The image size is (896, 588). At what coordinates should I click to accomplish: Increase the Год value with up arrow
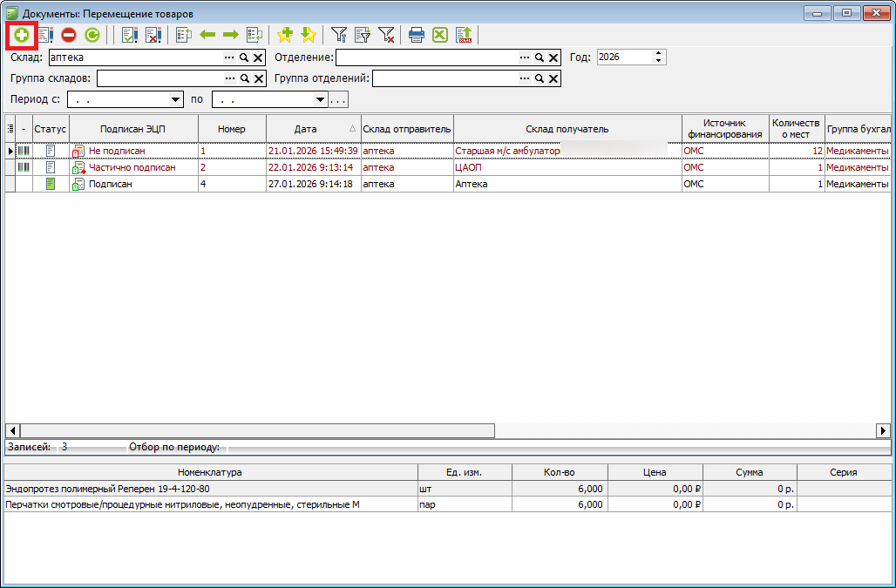[659, 53]
